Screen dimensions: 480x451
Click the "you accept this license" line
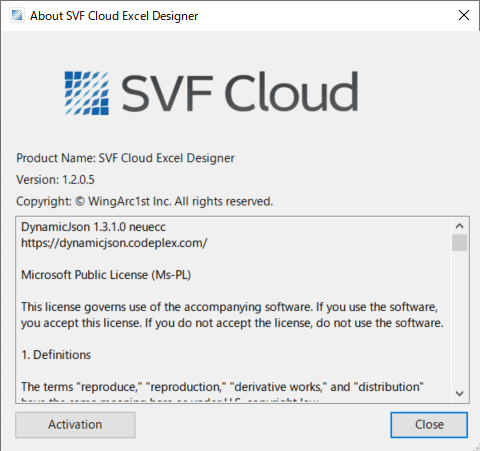click(232, 323)
